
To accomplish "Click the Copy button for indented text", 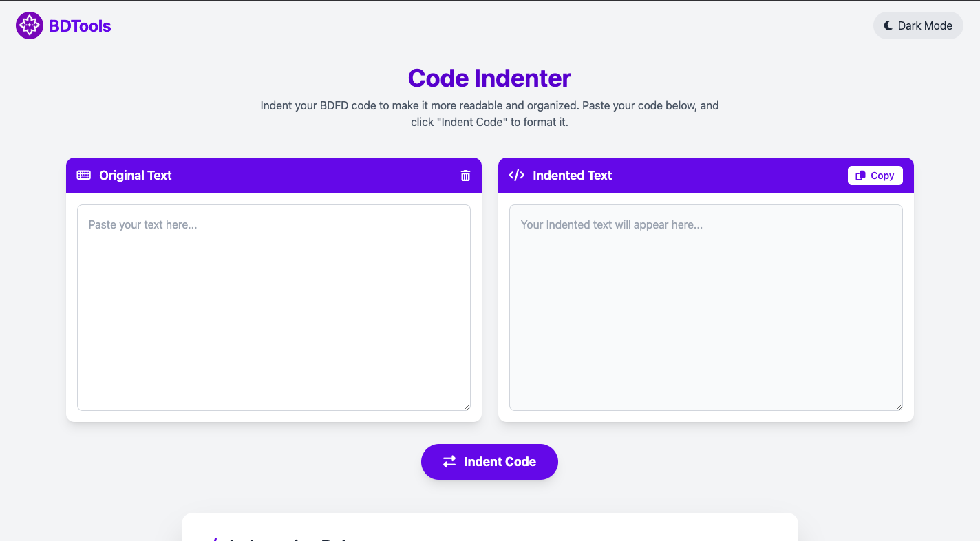I will pos(875,176).
